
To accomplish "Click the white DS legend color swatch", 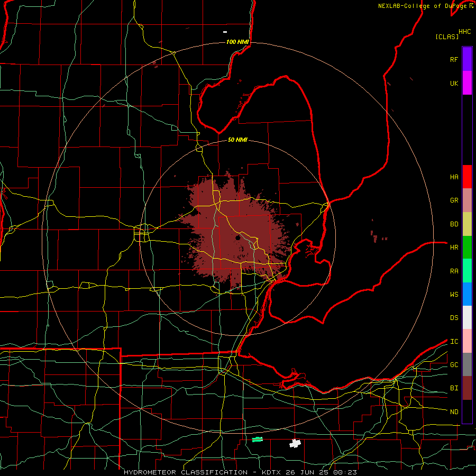I will pyautogui.click(x=467, y=317).
